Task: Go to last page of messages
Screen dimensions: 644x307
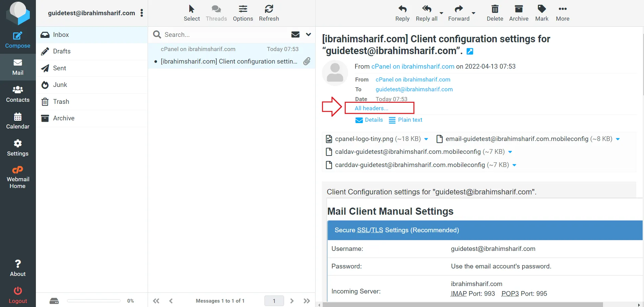Action: click(x=307, y=301)
